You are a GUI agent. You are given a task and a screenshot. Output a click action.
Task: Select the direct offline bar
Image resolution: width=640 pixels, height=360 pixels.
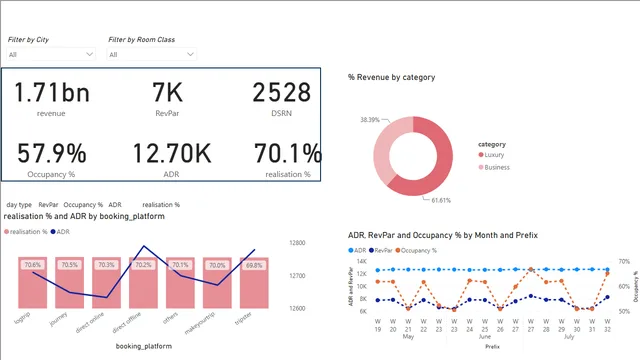tap(143, 282)
